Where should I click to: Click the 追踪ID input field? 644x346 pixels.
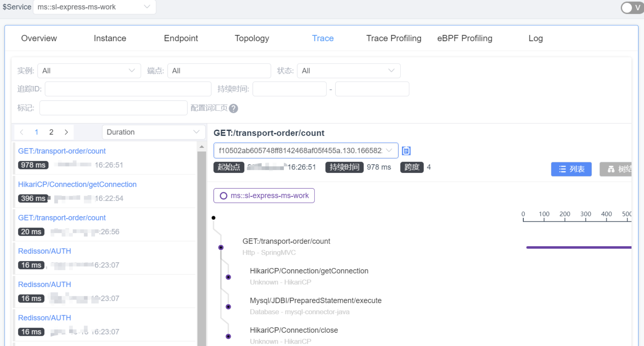pos(128,89)
